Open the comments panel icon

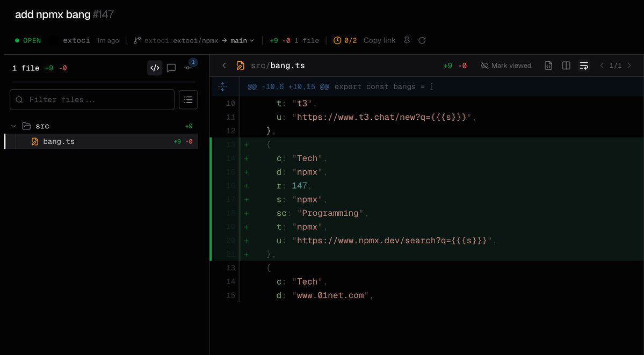click(x=171, y=68)
